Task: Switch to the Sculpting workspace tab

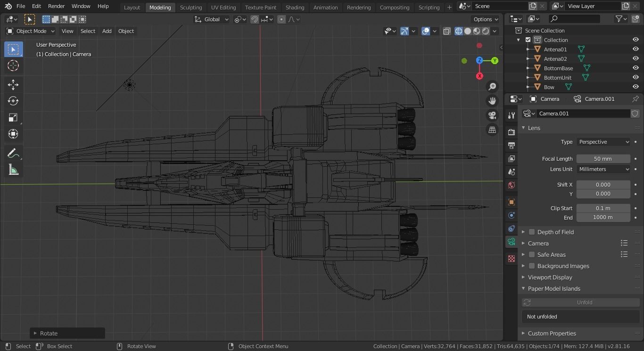Action: pyautogui.click(x=191, y=8)
